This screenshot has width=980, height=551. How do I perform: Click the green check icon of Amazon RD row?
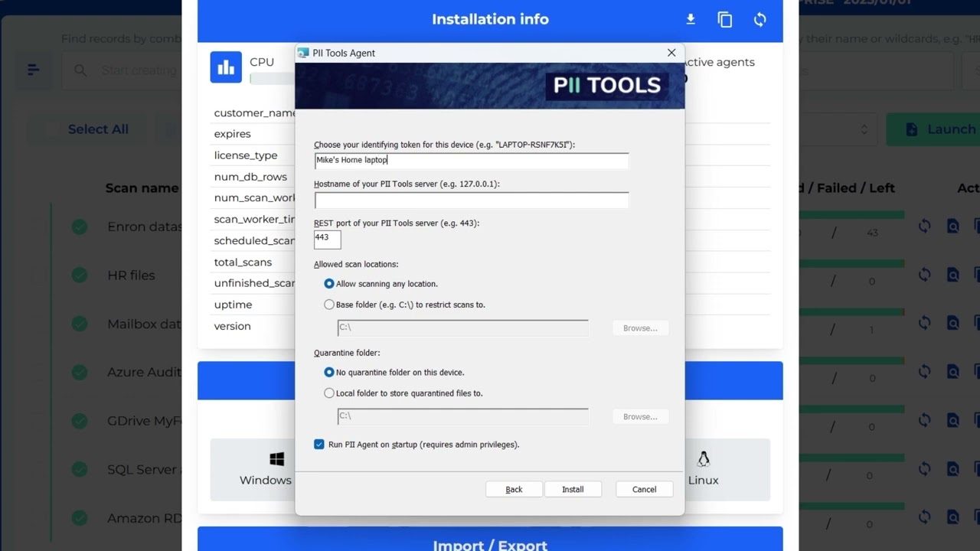[x=80, y=518]
